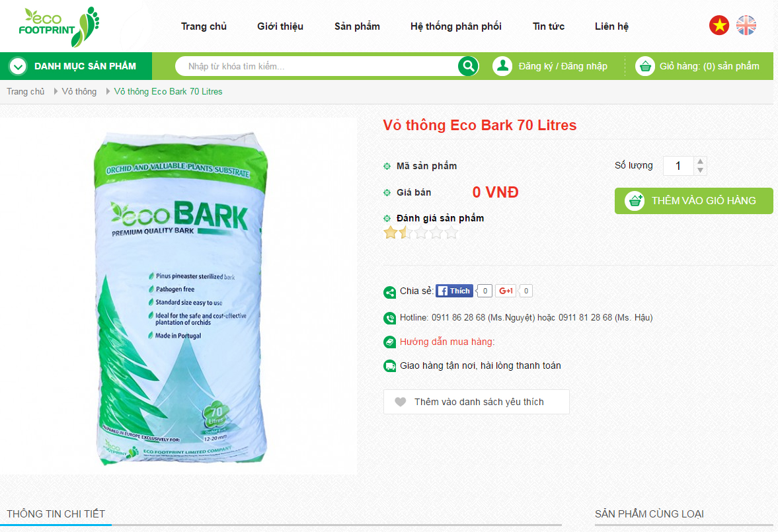The height and width of the screenshot is (532, 778).
Task: Click the Facebook Thích like button
Action: click(454, 291)
